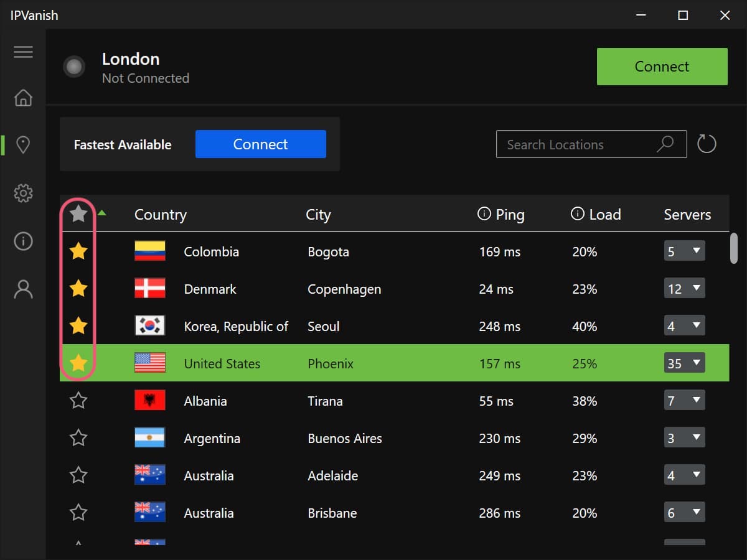Select the Tirana city cell

point(325,401)
